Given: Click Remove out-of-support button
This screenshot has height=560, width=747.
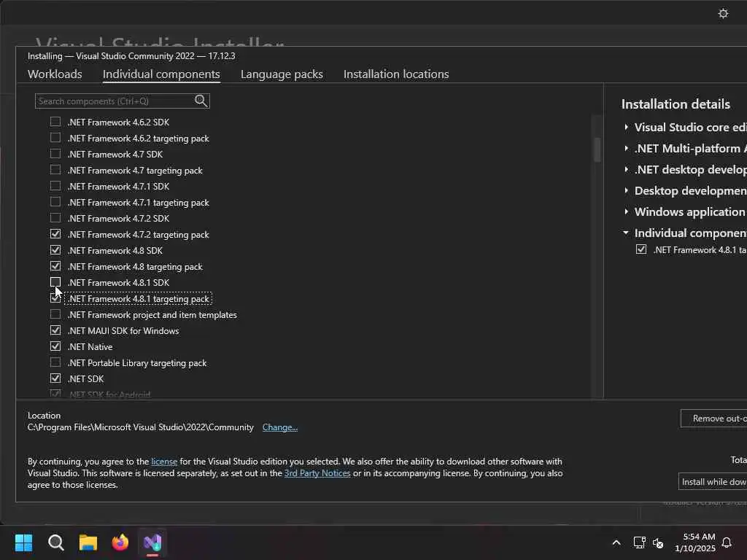Looking at the screenshot, I should (x=713, y=418).
